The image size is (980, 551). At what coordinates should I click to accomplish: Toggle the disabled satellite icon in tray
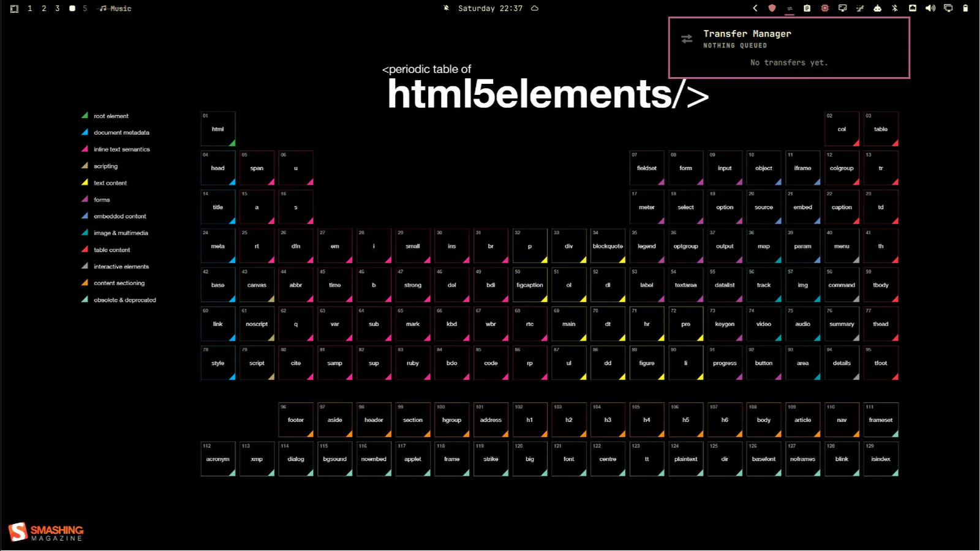860,8
